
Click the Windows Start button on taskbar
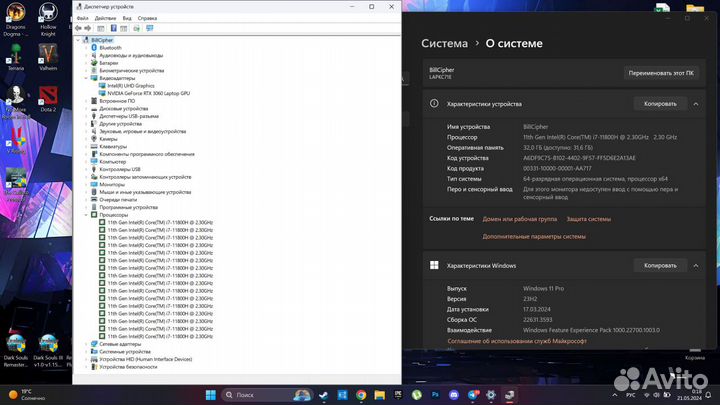pyautogui.click(x=211, y=395)
